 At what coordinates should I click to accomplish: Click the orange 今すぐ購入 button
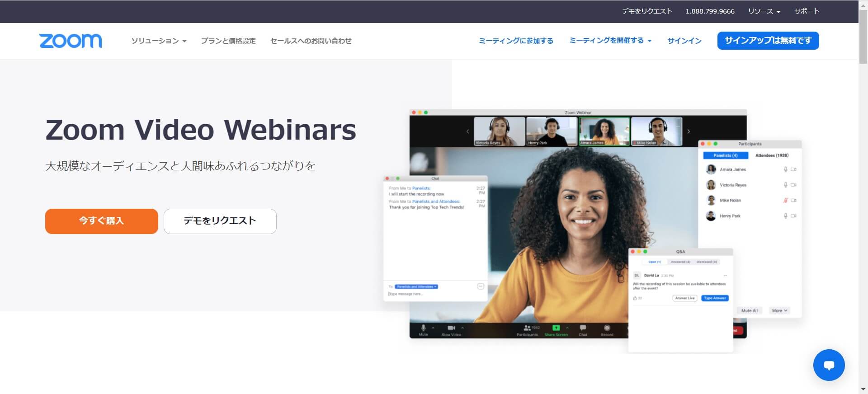pyautogui.click(x=102, y=221)
